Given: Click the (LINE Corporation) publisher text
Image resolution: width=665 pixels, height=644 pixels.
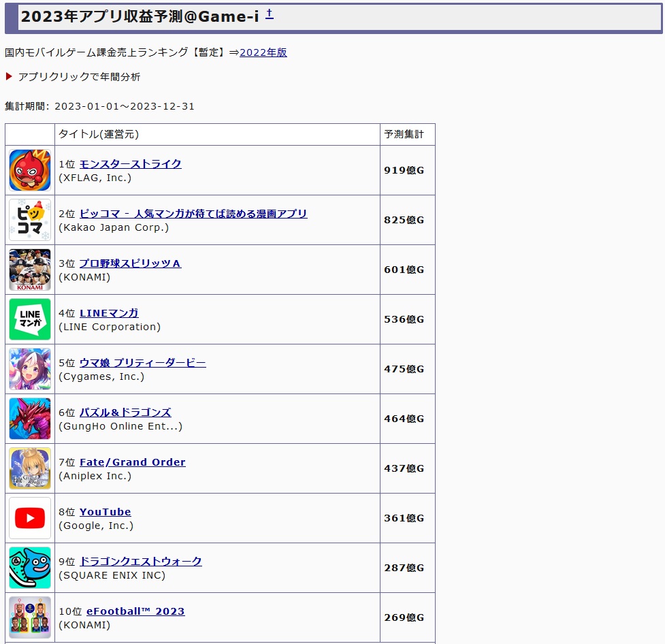Looking at the screenshot, I should click(x=110, y=327).
